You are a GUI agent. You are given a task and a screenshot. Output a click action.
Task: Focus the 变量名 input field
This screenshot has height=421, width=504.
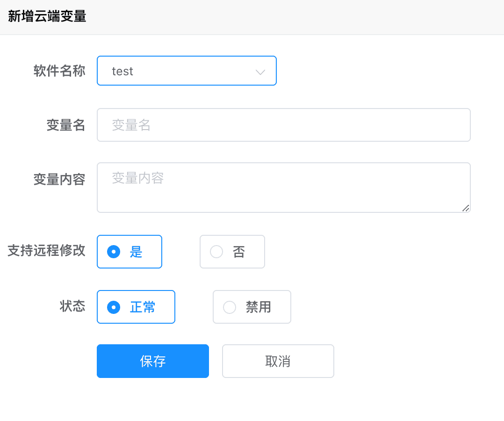coord(283,125)
